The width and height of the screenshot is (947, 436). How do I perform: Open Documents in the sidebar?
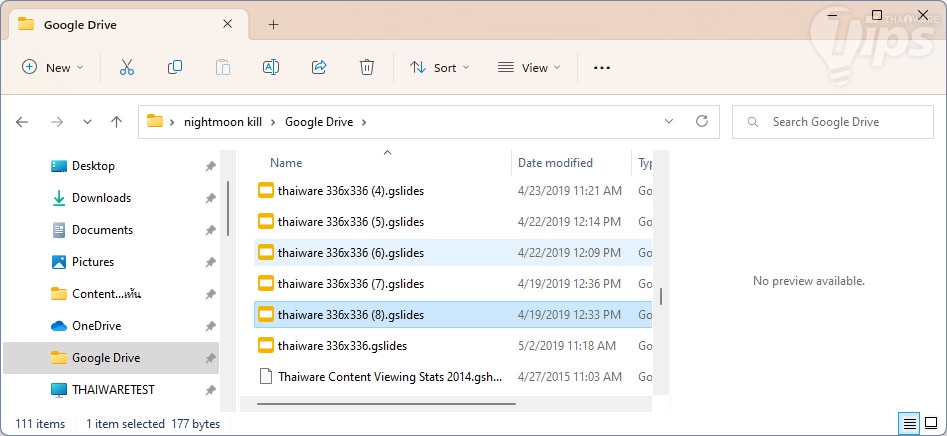tap(102, 229)
